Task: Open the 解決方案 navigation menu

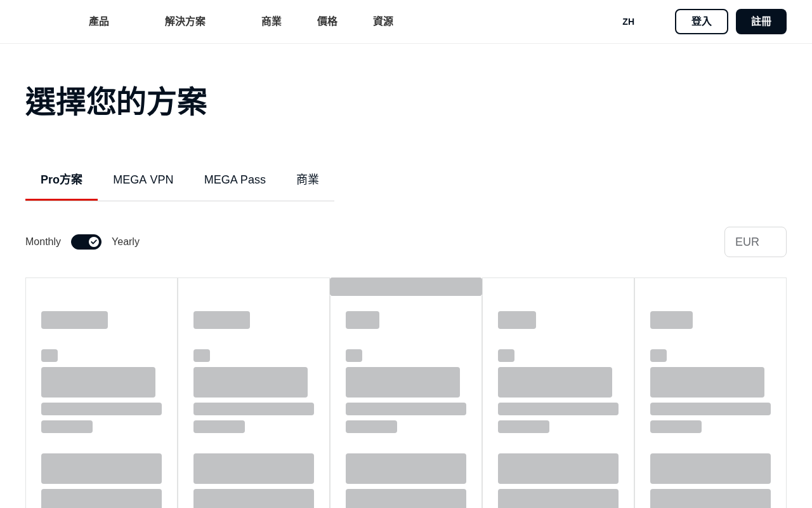Action: click(185, 22)
